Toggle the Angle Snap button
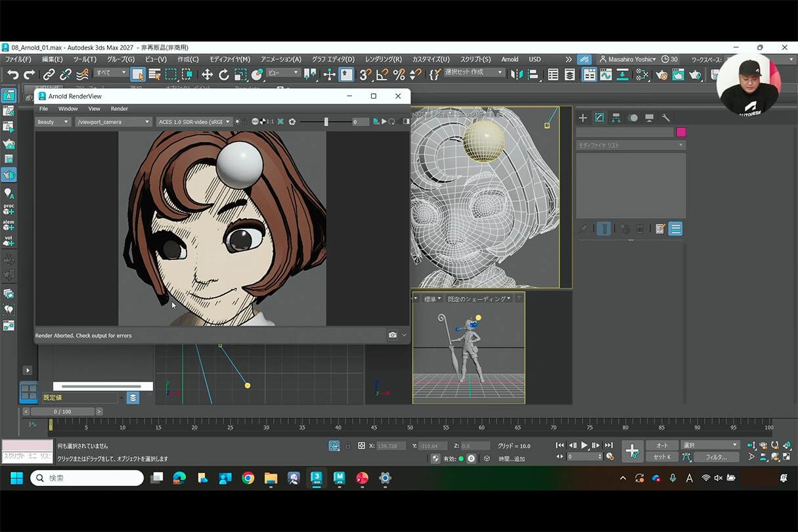The height and width of the screenshot is (532, 798). tap(382, 74)
